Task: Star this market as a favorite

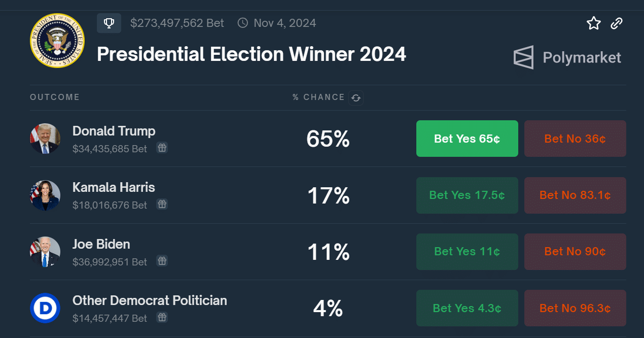Action: 594,23
